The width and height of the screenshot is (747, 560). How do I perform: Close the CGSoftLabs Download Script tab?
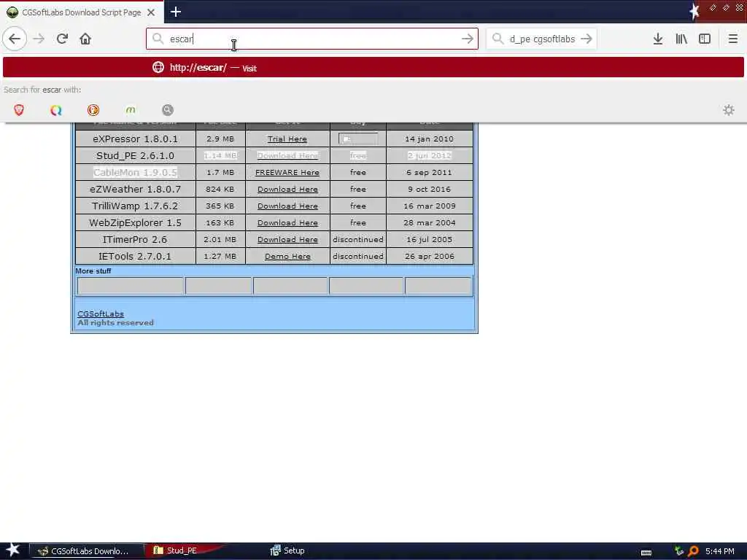click(x=151, y=12)
